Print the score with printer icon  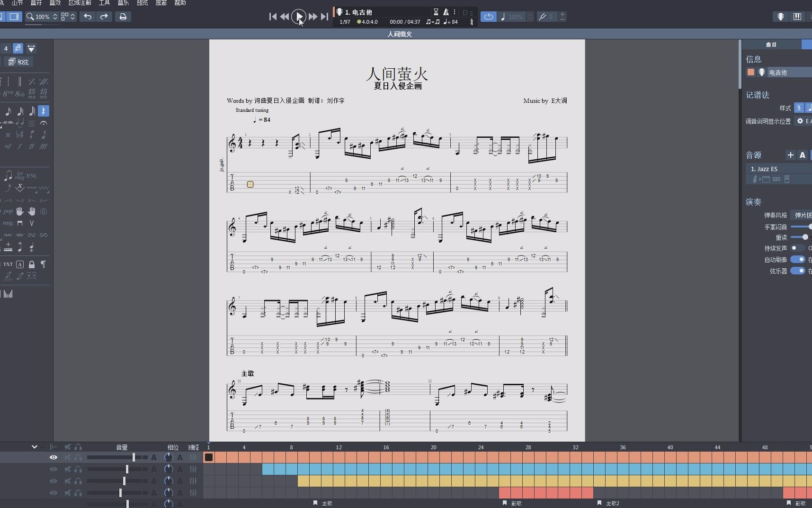(123, 17)
